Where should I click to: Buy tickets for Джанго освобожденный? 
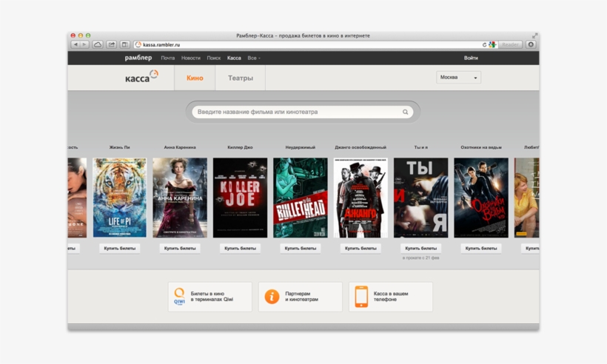point(360,249)
